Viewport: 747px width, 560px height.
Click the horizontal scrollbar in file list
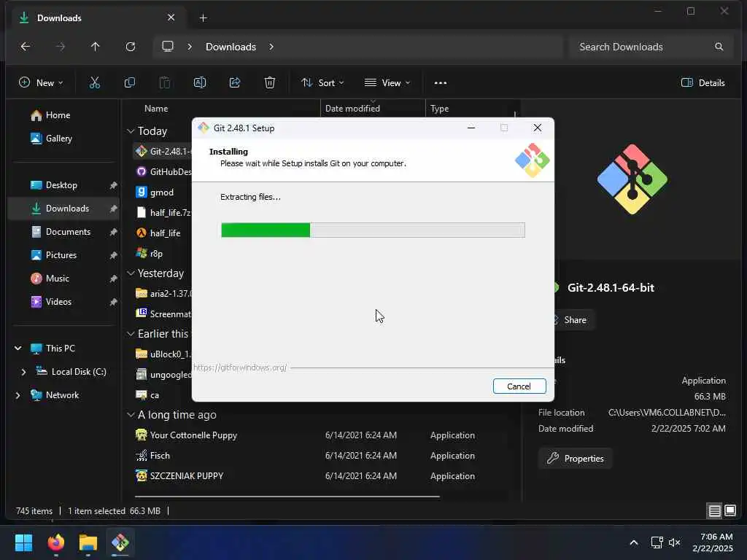tap(287, 497)
